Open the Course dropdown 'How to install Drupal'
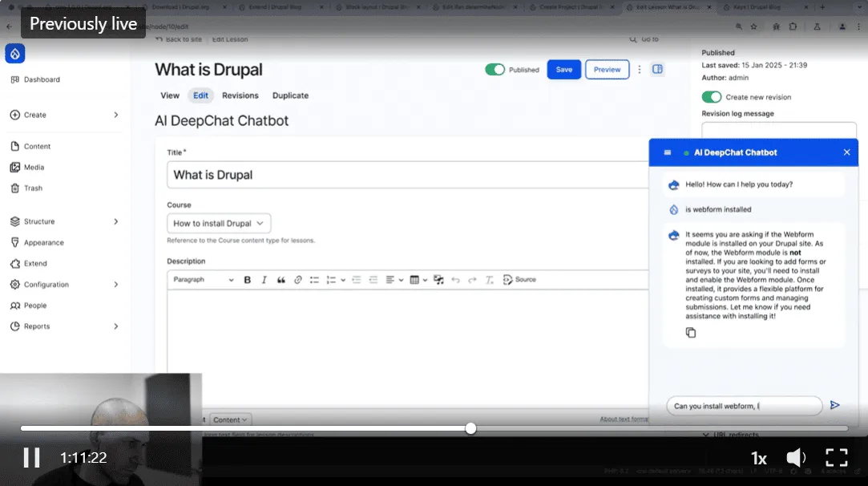868x486 pixels. 219,223
